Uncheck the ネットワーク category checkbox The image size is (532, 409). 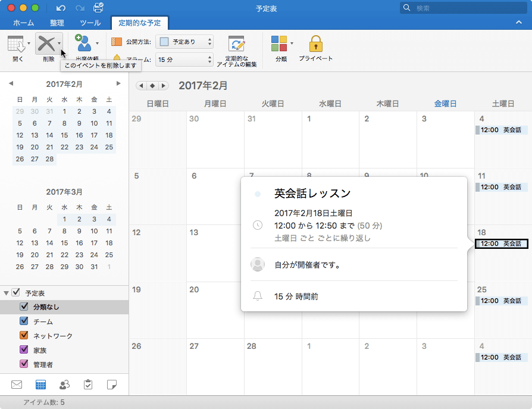pyautogui.click(x=24, y=335)
